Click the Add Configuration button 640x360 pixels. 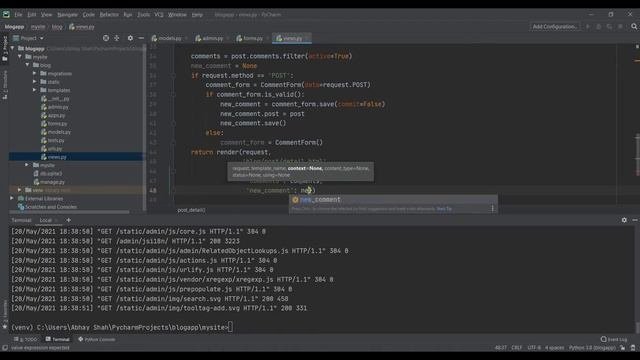[x=555, y=27]
